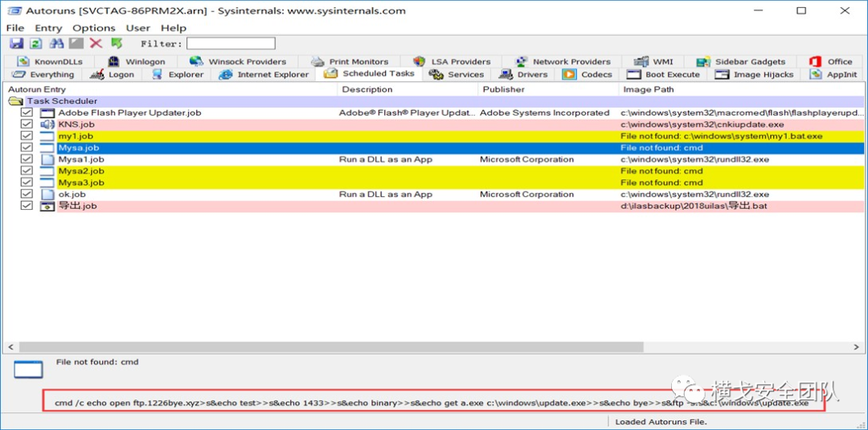Select the Adobe Flash Player Updater.job entry
The image size is (868, 430).
coord(129,113)
